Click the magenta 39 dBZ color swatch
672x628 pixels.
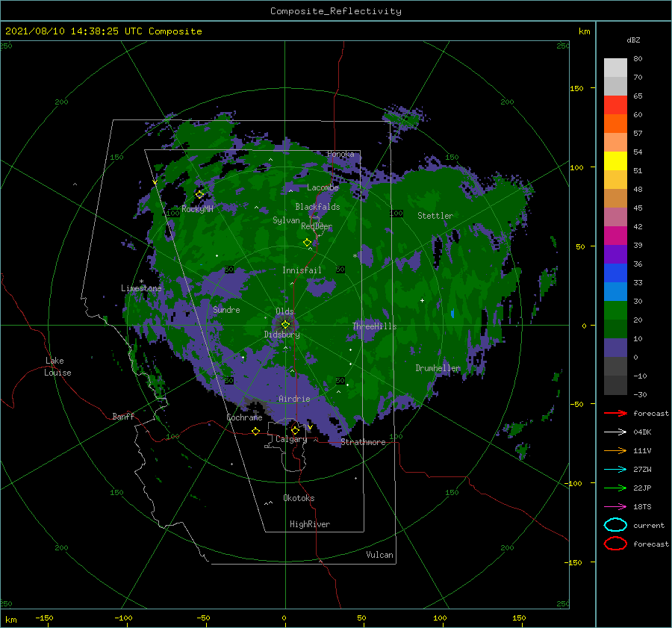pos(615,236)
